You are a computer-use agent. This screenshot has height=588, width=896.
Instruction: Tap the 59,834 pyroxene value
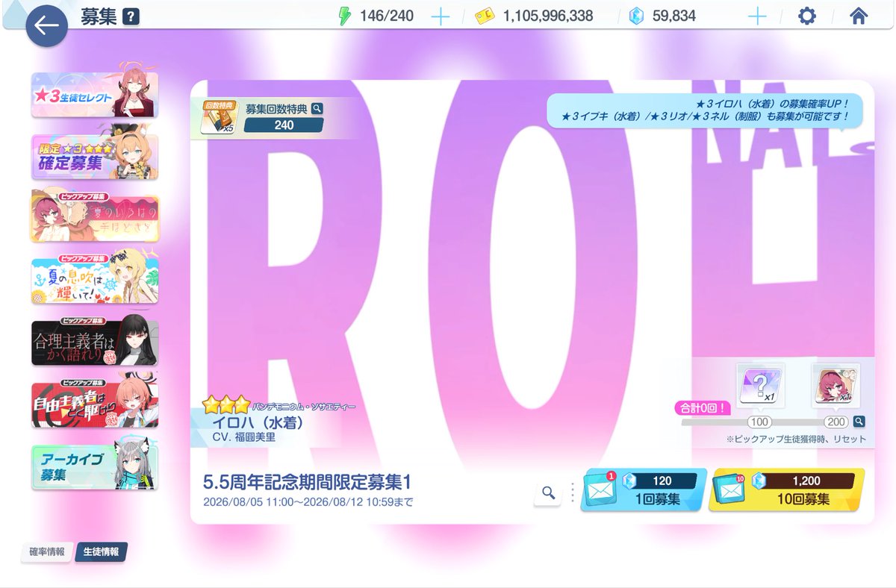click(673, 16)
